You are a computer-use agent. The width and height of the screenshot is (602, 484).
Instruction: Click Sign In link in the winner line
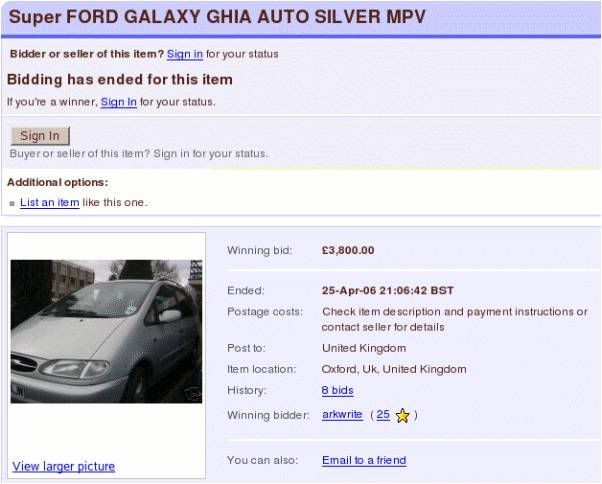click(118, 102)
